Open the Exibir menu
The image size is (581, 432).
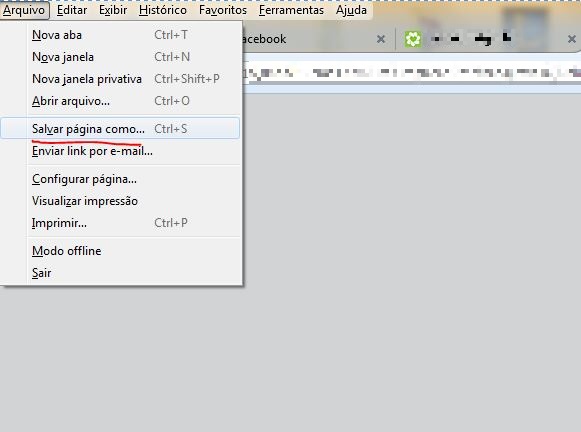click(113, 10)
